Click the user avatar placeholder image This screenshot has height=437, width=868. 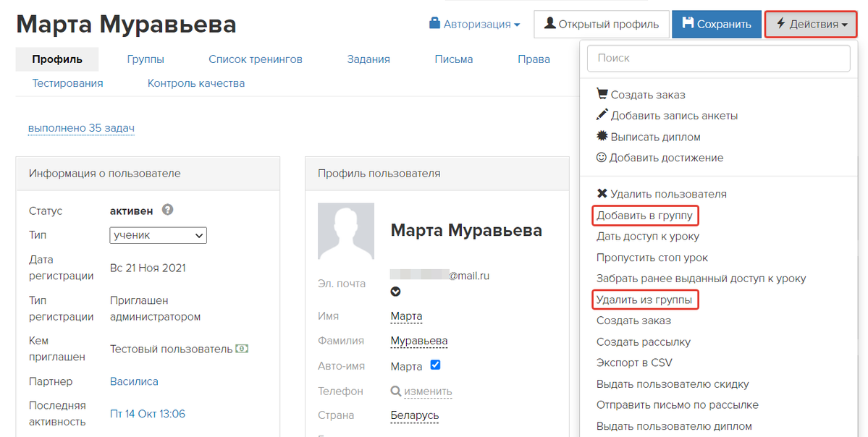pos(346,232)
